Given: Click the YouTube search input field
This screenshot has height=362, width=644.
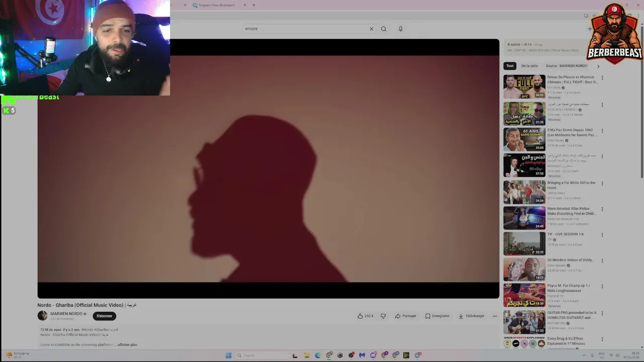Looking at the screenshot, I should tap(305, 29).
